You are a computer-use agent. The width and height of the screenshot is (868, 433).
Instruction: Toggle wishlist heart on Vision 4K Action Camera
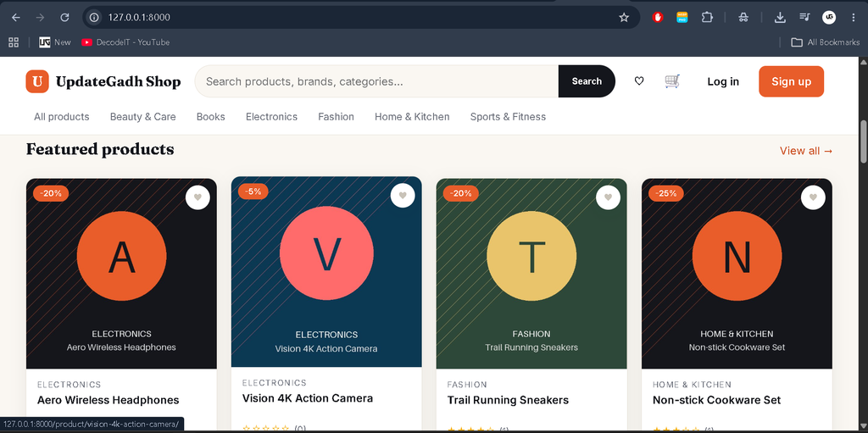coord(403,196)
